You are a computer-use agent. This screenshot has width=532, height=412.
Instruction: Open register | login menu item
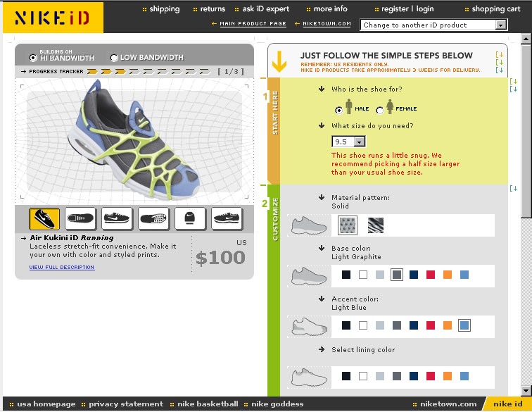tap(407, 9)
